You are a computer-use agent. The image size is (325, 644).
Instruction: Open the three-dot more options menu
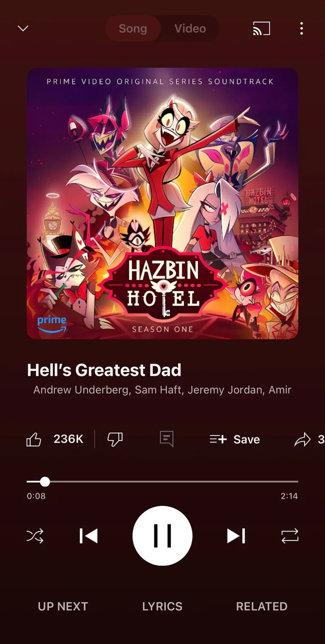pyautogui.click(x=302, y=29)
